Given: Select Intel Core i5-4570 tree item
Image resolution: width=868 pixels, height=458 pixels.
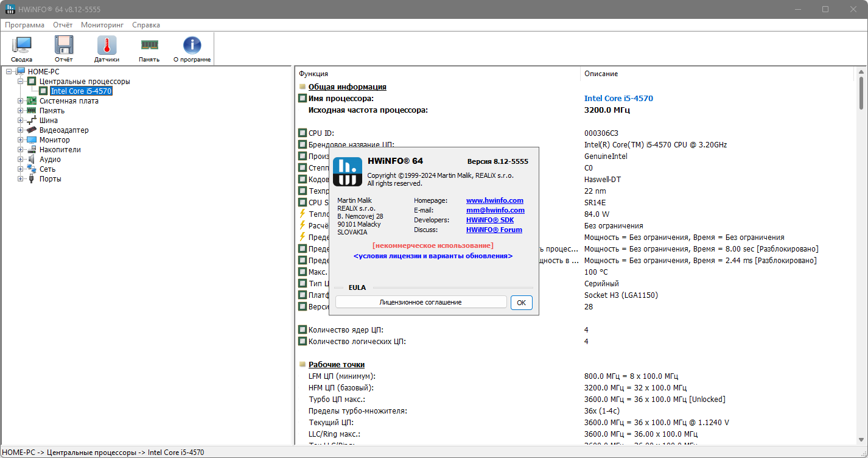Looking at the screenshot, I should [81, 91].
